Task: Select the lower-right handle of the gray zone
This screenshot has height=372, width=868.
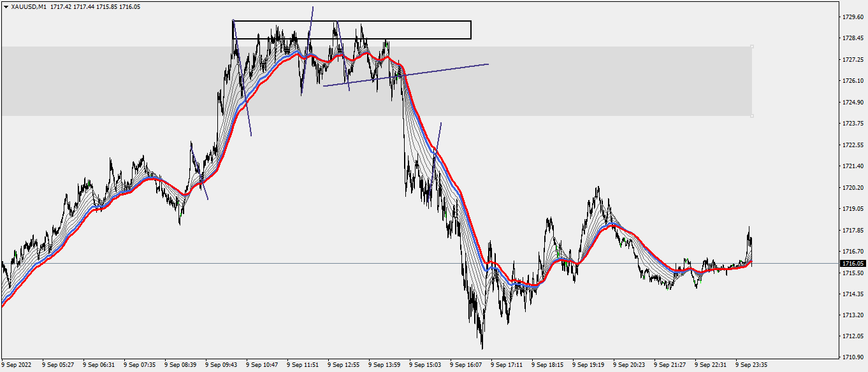Action: tap(753, 116)
